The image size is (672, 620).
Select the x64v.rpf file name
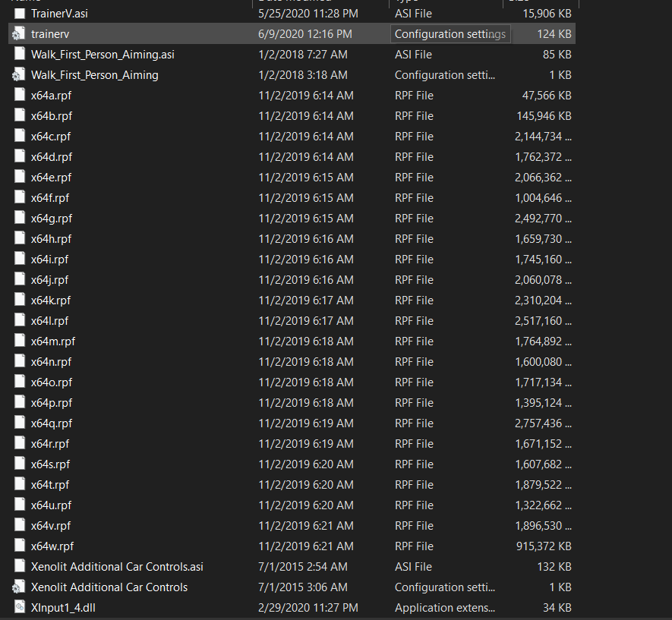51,526
